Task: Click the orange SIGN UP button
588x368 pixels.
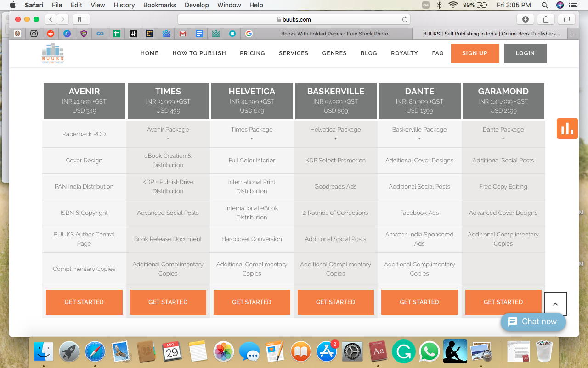Action: (x=475, y=53)
